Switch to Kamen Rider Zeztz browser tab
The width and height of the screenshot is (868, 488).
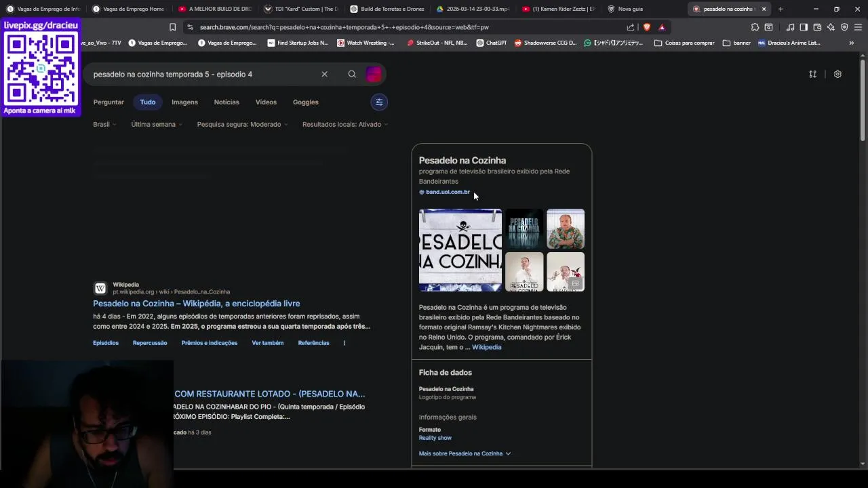(x=559, y=9)
